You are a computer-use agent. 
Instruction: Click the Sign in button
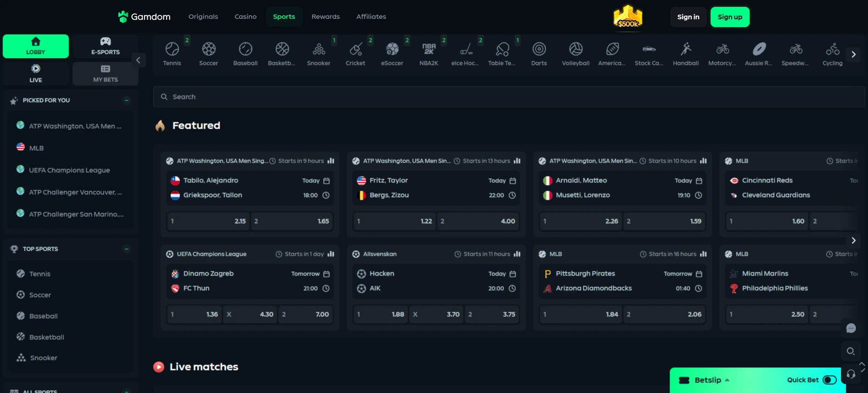pyautogui.click(x=688, y=17)
